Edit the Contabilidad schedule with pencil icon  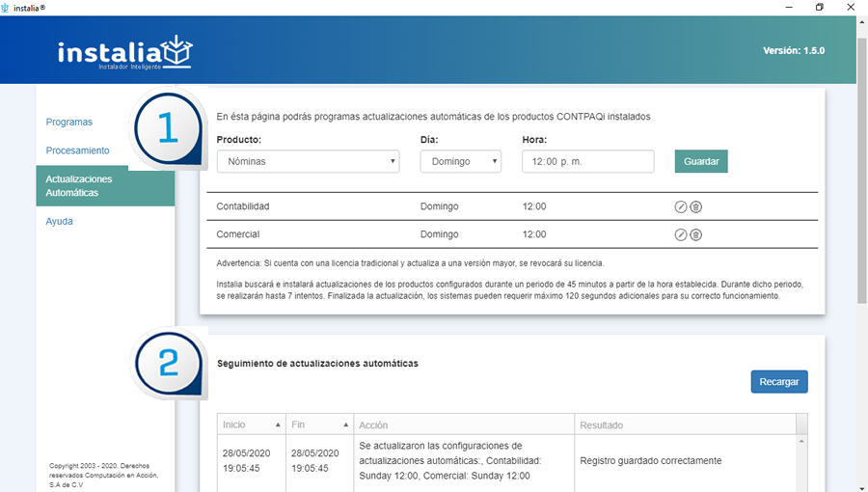(680, 206)
